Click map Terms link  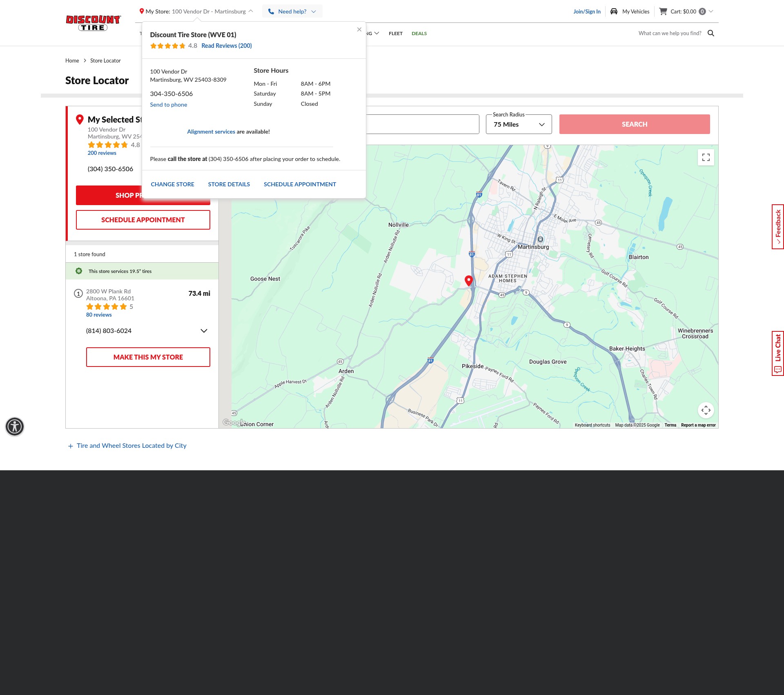point(670,425)
